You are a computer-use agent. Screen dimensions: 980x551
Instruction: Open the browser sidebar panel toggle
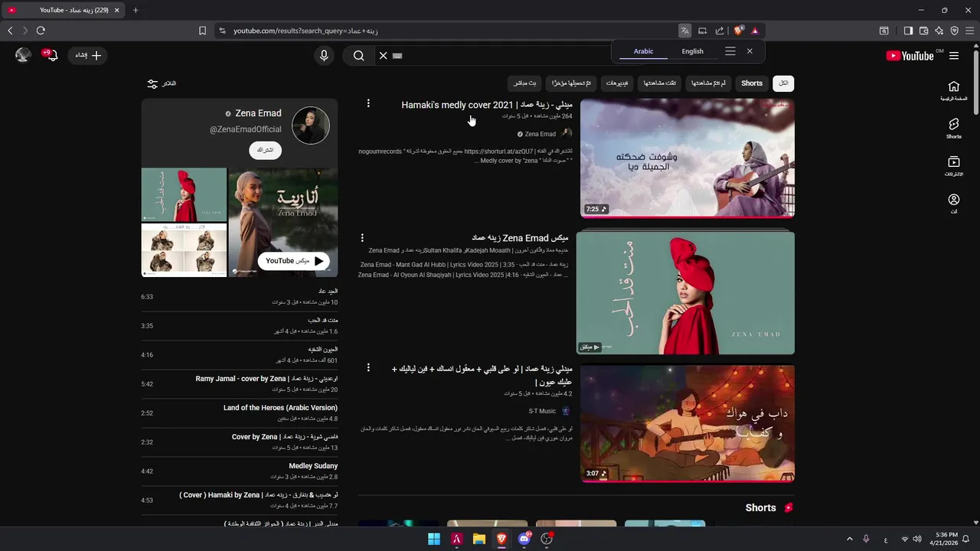coord(908,31)
